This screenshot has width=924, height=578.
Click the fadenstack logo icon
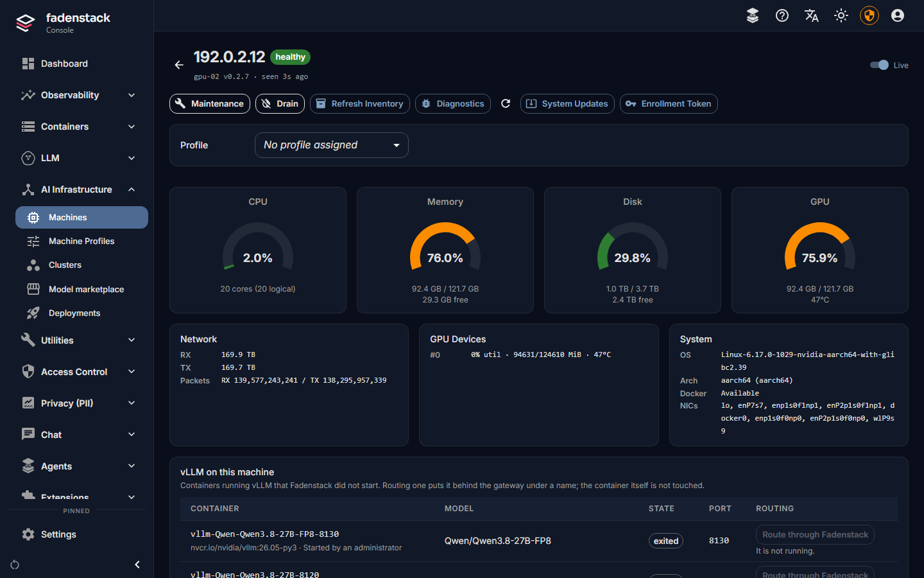coord(26,22)
